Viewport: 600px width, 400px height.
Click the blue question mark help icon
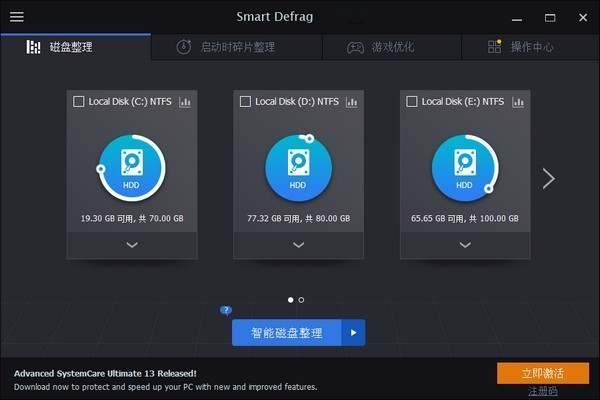tap(226, 310)
